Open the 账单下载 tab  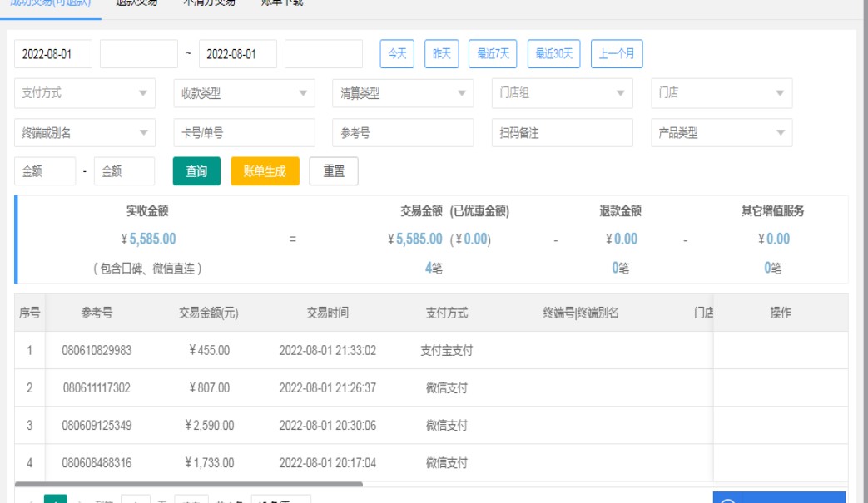281,3
